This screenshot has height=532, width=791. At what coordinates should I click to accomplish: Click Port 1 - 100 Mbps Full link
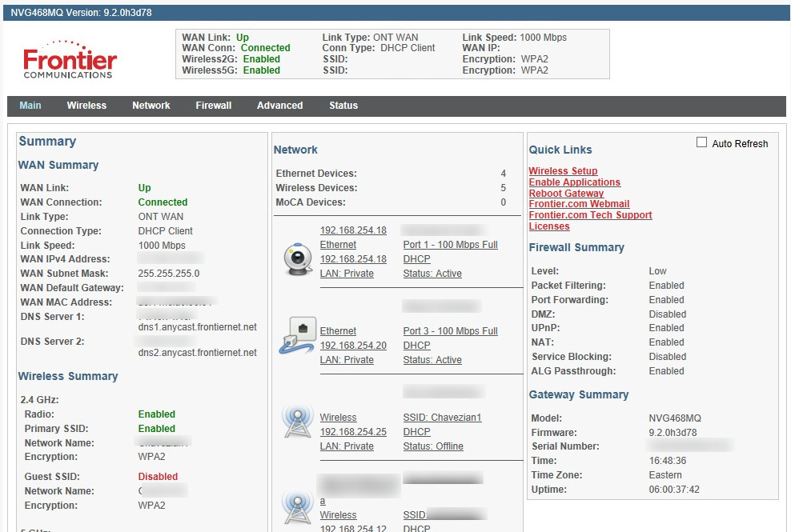[x=450, y=245]
